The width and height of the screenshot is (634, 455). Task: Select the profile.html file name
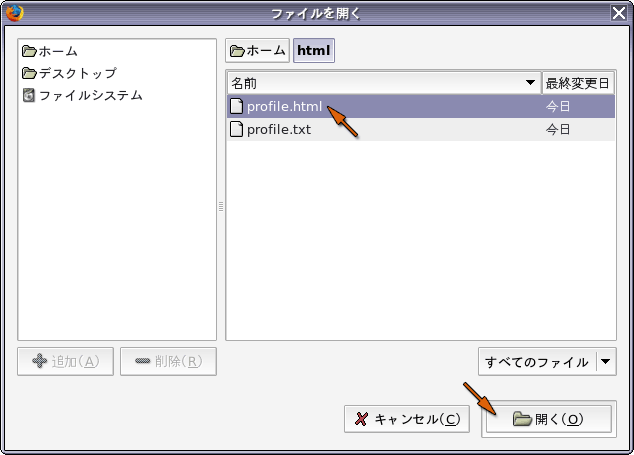coord(284,106)
